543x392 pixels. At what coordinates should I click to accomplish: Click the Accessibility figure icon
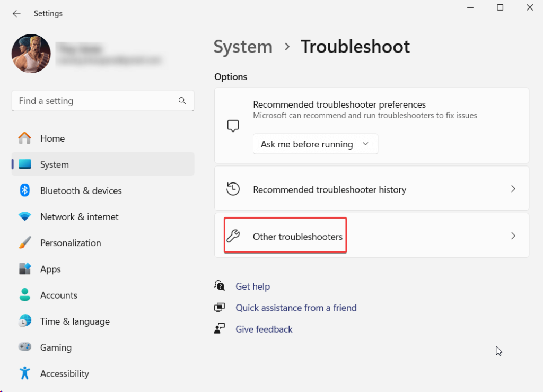24,373
